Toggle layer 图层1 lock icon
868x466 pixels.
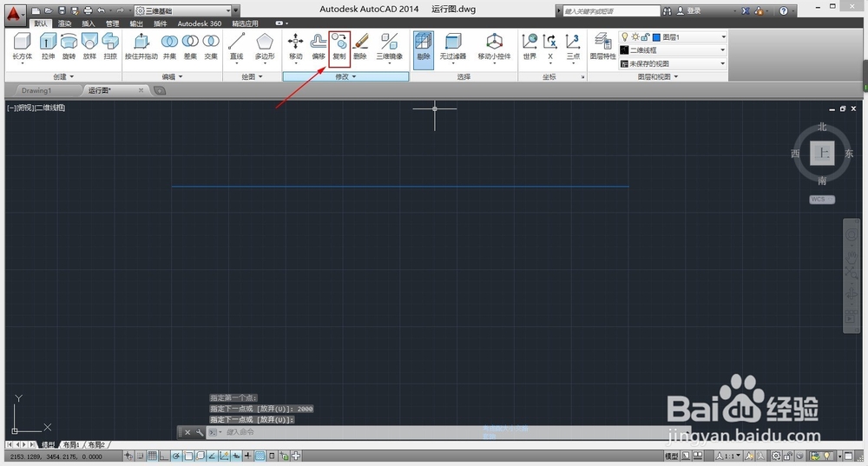[x=645, y=37]
